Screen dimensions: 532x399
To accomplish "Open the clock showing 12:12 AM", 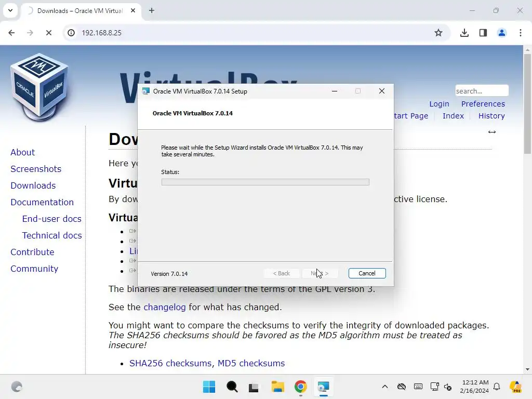I will (474, 387).
